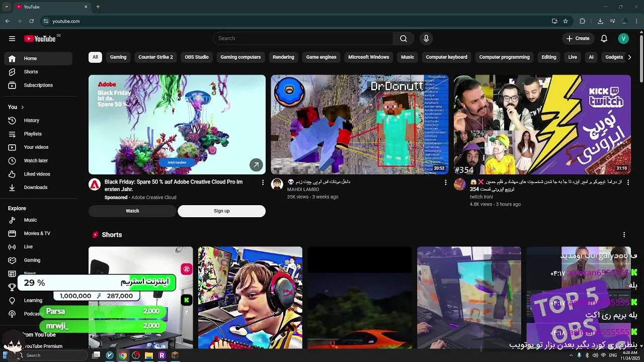
Task: Select the Music filter chip
Action: click(x=408, y=57)
